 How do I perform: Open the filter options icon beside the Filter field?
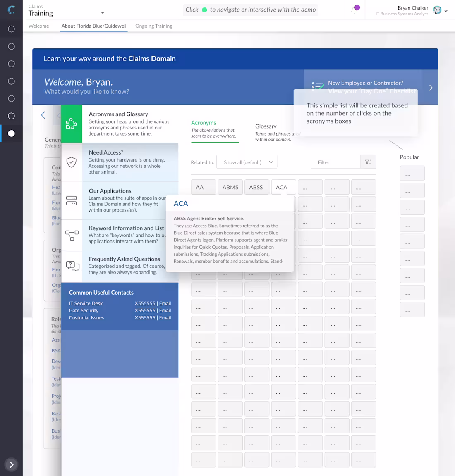(x=368, y=162)
